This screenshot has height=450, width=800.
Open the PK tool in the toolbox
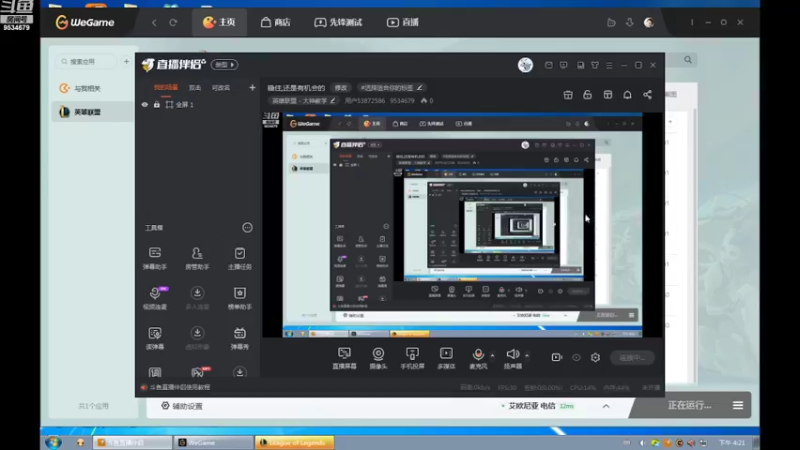click(199, 372)
